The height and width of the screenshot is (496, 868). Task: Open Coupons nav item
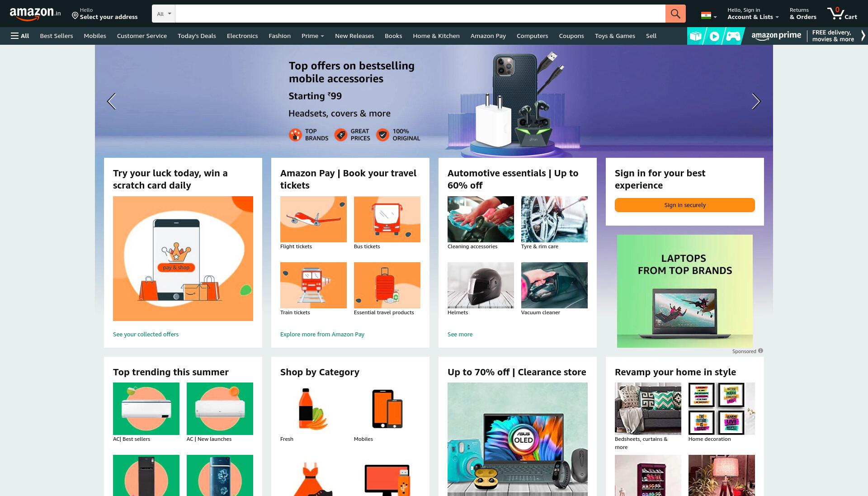pos(571,36)
